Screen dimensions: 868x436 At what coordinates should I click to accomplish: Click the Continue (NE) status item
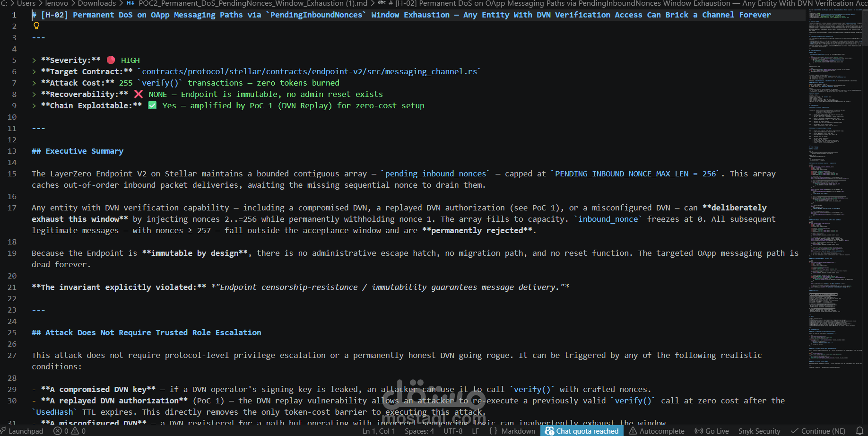pos(818,431)
